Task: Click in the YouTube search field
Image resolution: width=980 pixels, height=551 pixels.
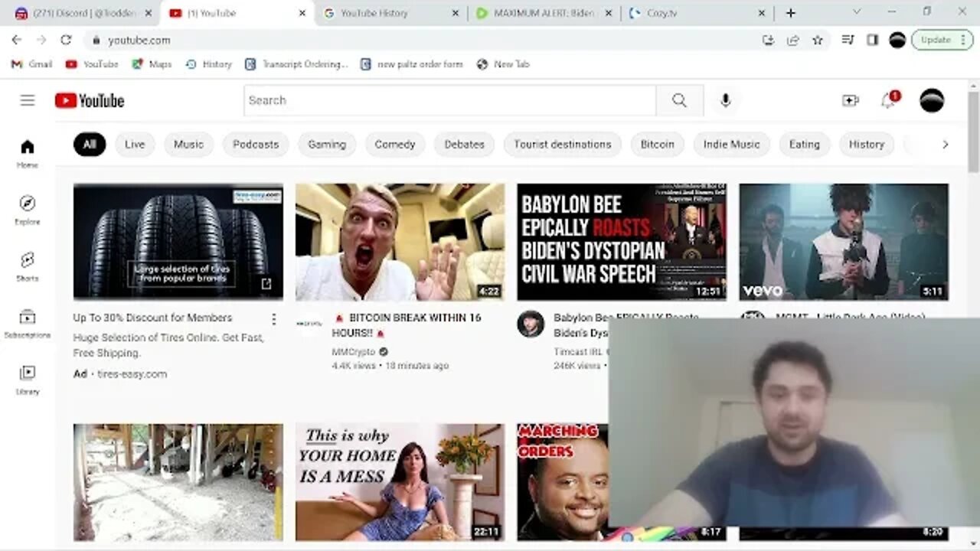Action: click(x=450, y=100)
